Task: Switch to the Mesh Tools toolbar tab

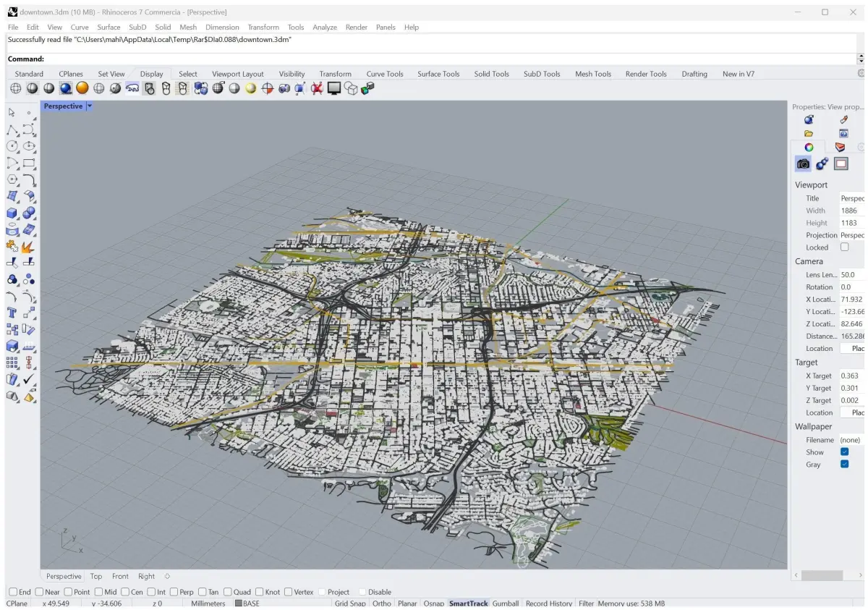Action: [593, 74]
